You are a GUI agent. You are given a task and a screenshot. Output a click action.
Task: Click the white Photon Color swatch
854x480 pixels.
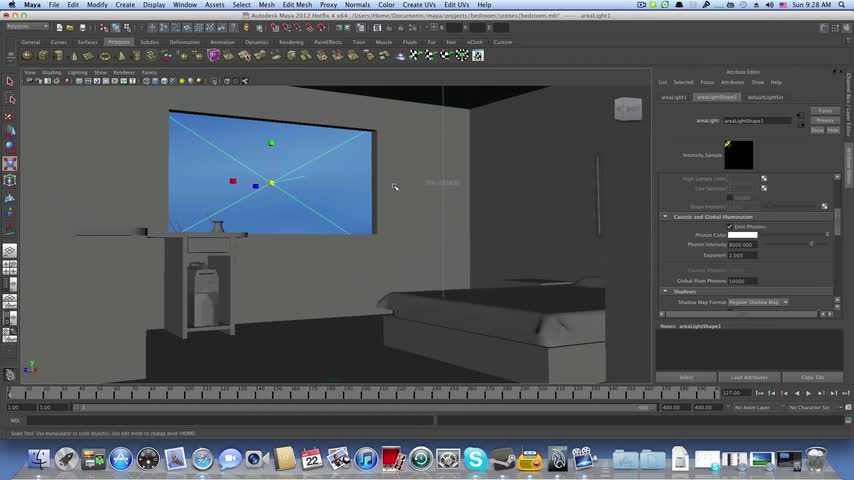[x=742, y=235]
